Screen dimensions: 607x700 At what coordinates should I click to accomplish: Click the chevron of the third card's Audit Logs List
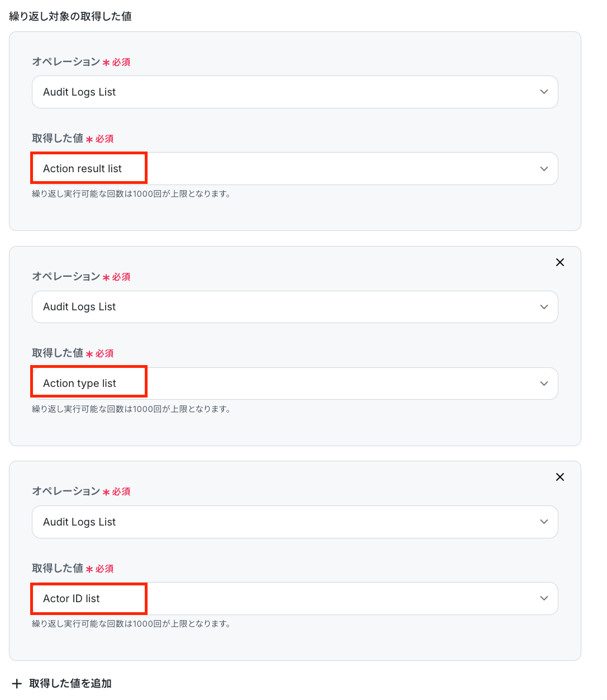[544, 522]
